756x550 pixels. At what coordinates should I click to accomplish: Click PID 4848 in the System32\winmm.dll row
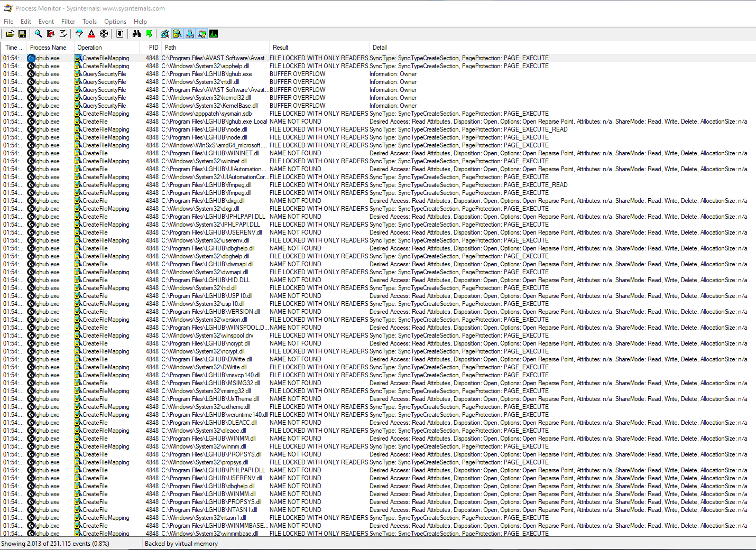(x=152, y=446)
